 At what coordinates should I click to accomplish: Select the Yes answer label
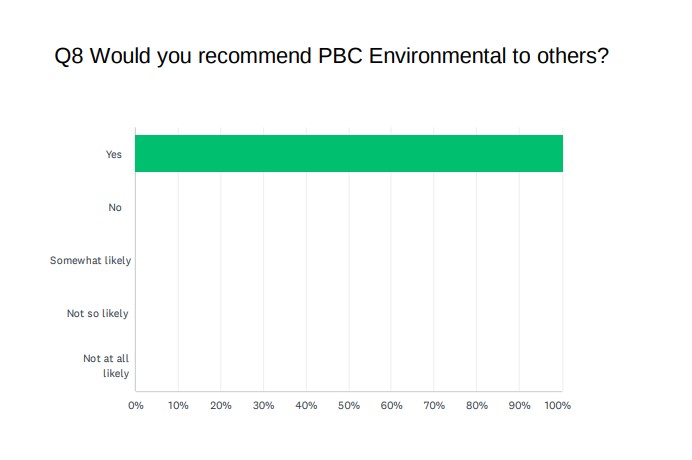(x=114, y=155)
